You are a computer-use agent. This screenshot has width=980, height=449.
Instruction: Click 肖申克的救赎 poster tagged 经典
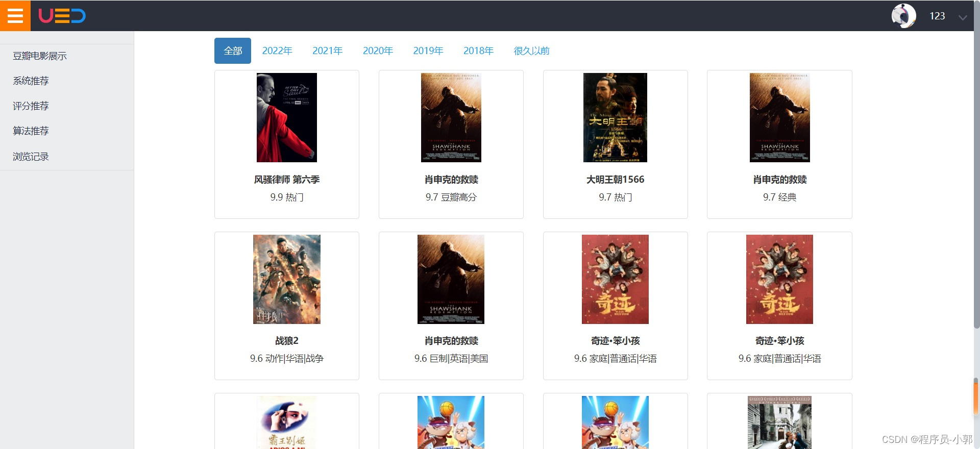(x=779, y=117)
